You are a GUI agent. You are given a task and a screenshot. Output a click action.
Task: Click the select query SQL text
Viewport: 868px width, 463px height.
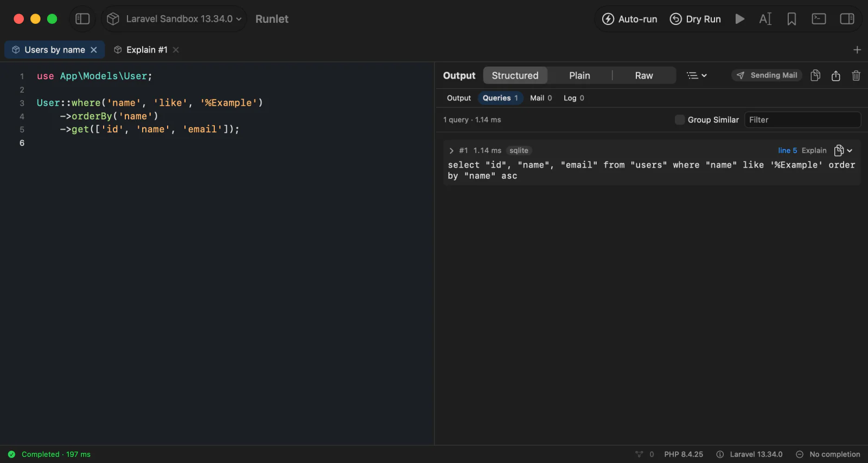tap(652, 170)
